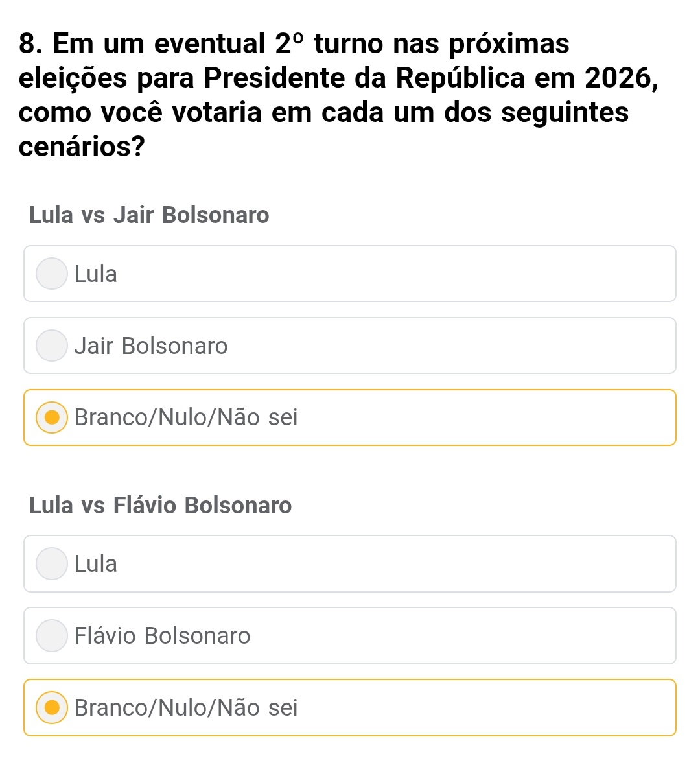Image resolution: width=700 pixels, height=776 pixels.
Task: Select the Flávio Bolsonaro radio button
Action: pos(52,635)
